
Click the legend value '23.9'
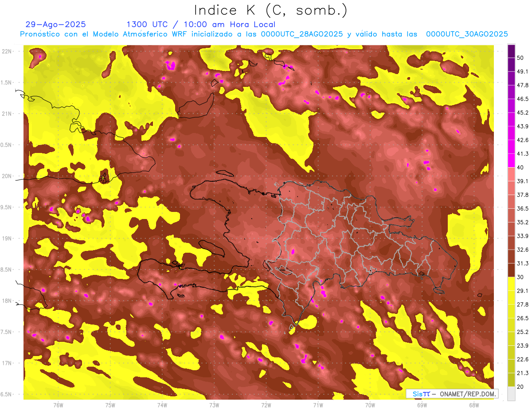coord(523,345)
